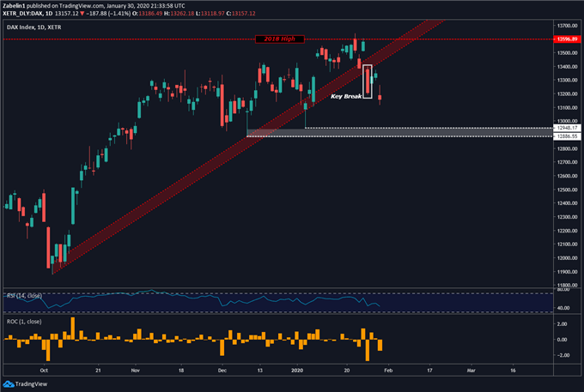Select the 2018 High label
Viewport: 584px width, 392px height.
pos(279,39)
